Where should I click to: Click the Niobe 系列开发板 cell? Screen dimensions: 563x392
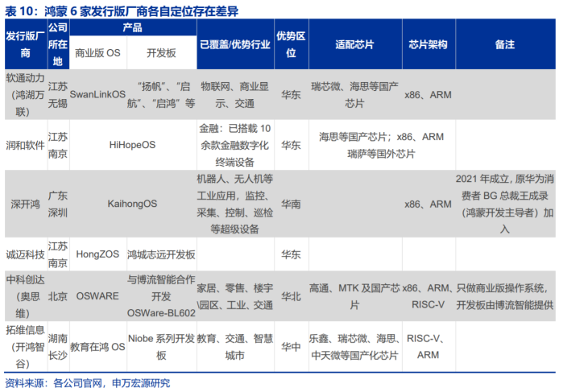click(x=161, y=347)
